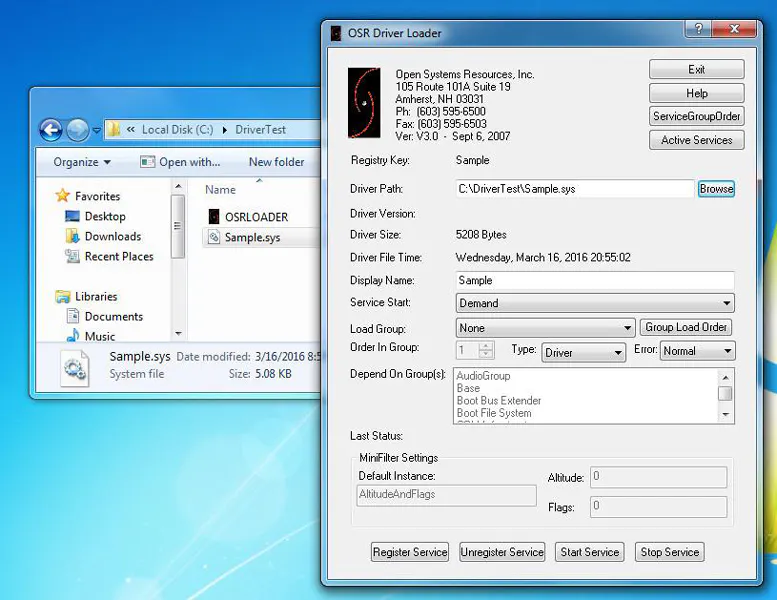Click the Back arrow in Explorer window
Viewport: 777px width, 600px height.
pyautogui.click(x=51, y=130)
